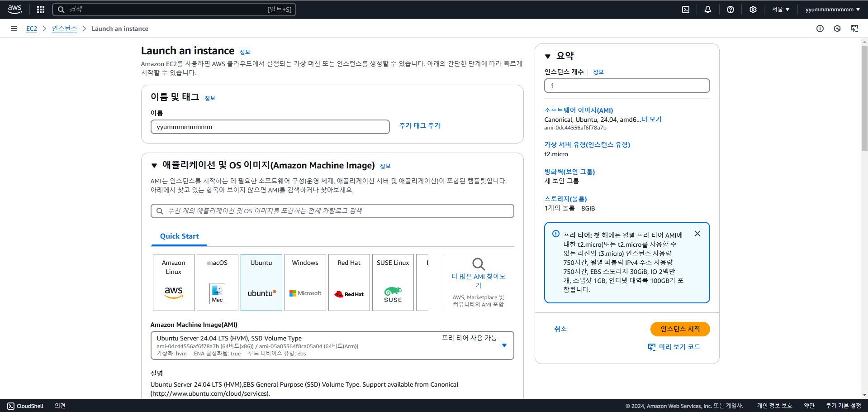Open the info panel icon below top bar
Screen dimensions: 868x412
(820, 29)
